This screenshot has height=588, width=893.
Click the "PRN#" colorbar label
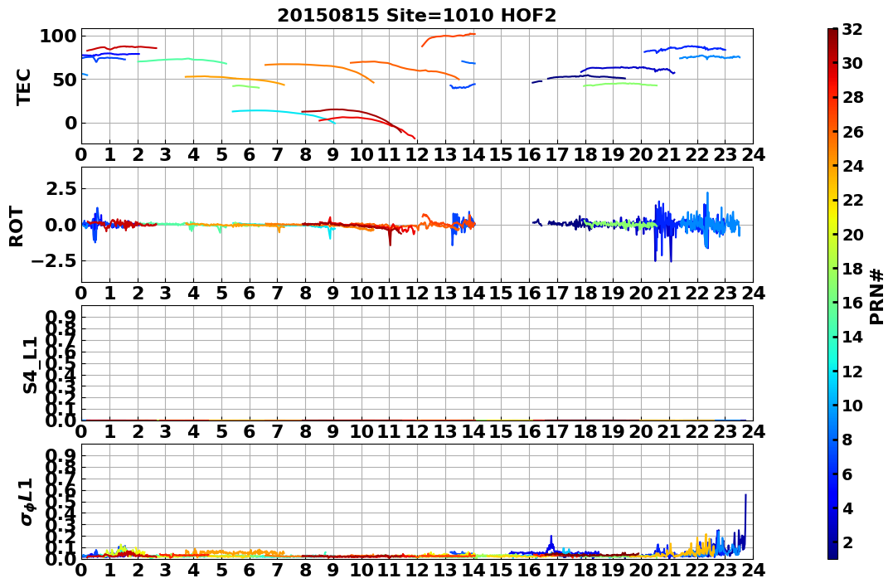[876, 297]
